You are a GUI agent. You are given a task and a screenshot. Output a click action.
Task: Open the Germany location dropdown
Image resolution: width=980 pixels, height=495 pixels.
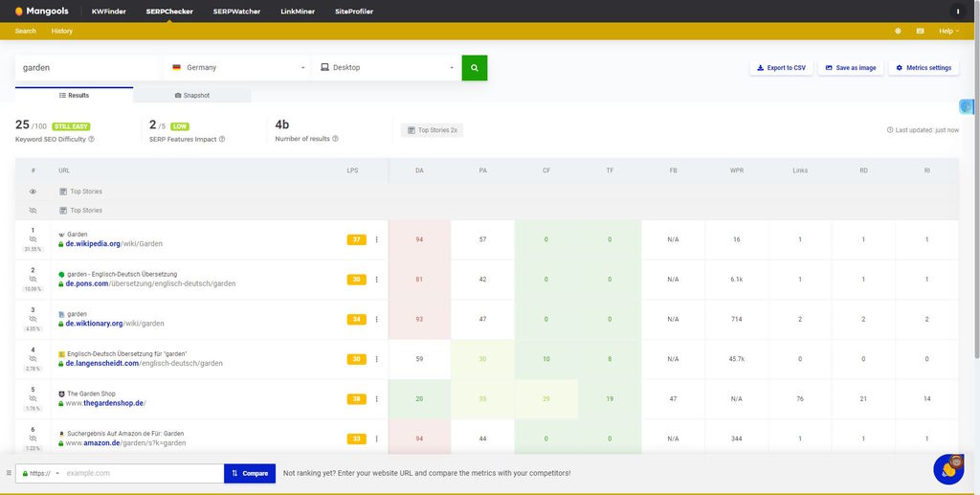pos(238,68)
